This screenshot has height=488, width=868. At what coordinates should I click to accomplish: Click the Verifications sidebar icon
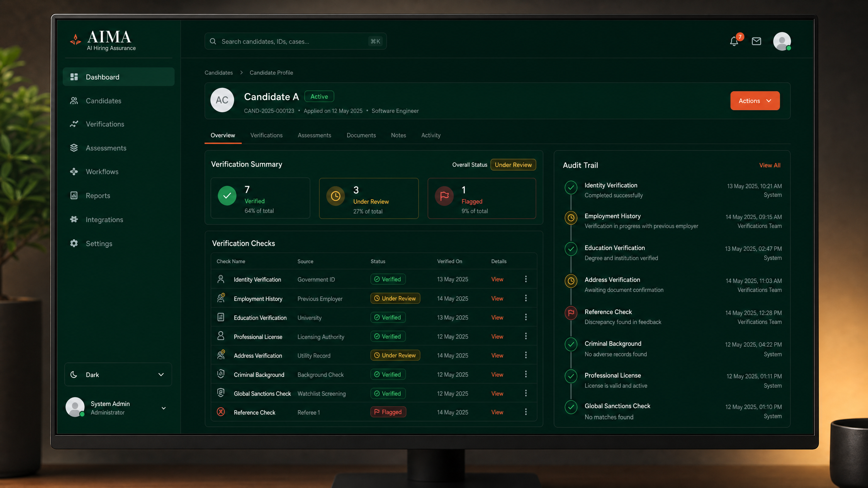pyautogui.click(x=74, y=124)
